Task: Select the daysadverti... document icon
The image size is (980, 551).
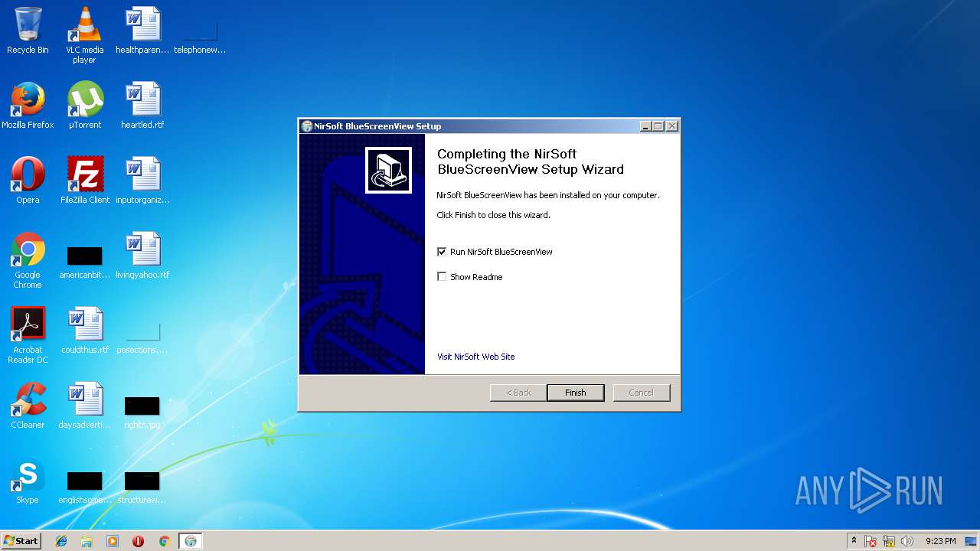Action: [x=85, y=406]
